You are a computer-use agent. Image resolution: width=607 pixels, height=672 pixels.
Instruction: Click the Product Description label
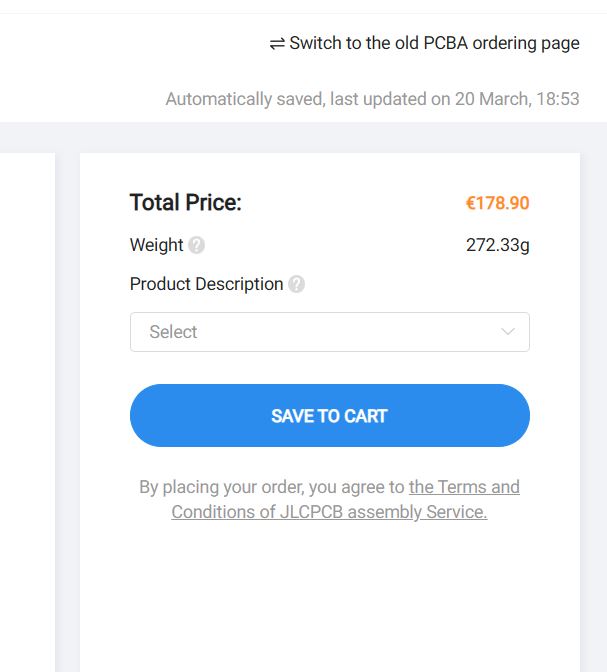tap(206, 284)
